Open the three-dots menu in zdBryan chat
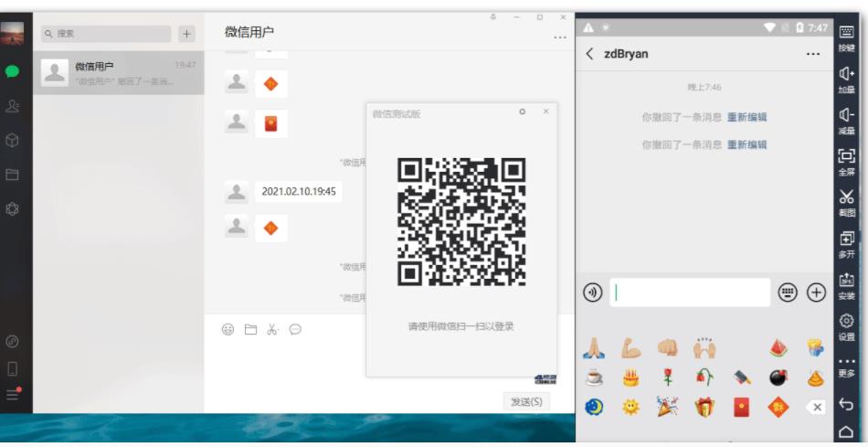 813,54
